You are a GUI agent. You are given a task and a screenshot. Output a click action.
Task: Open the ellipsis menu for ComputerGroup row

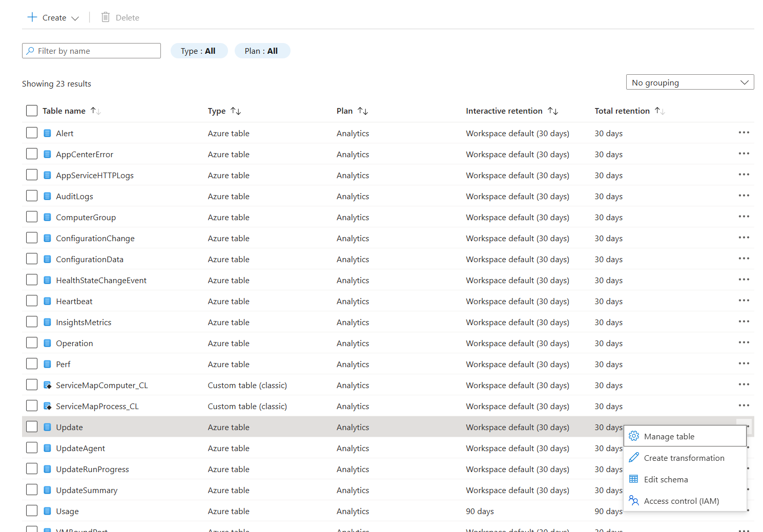744,217
